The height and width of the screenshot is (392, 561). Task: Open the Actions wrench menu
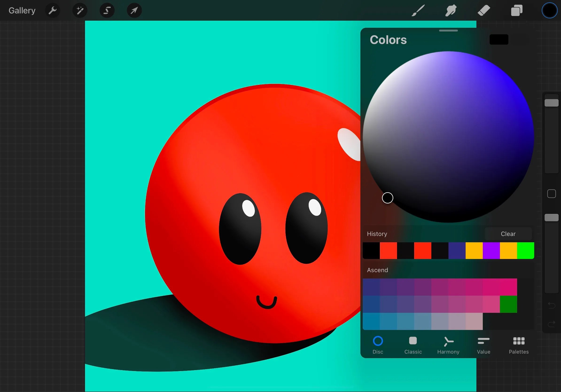[52, 10]
